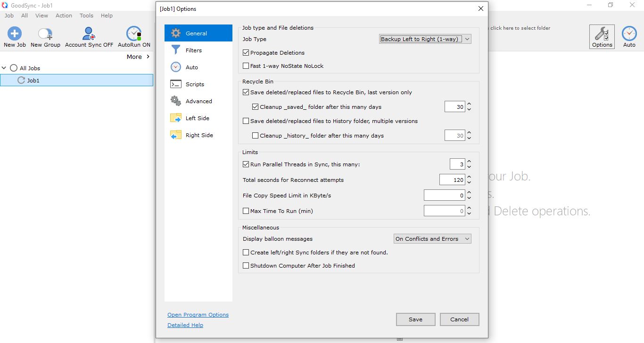This screenshot has width=644, height=343.
Task: Toggle Run Parallel Threads checkbox
Action: click(x=246, y=164)
